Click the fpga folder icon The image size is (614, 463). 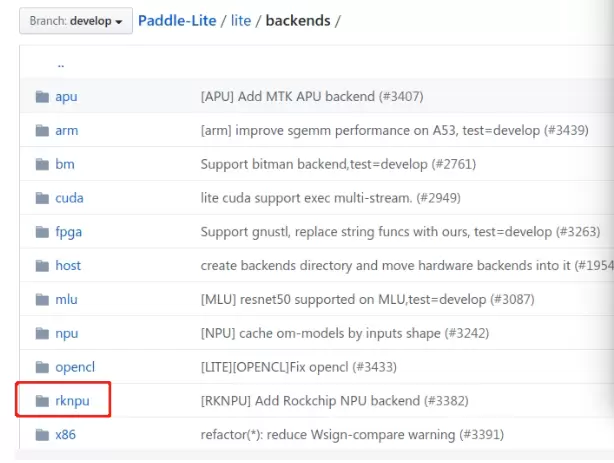tap(42, 232)
